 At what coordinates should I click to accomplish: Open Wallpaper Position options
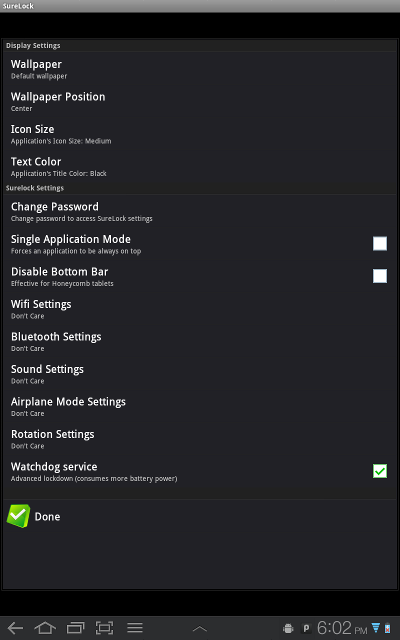pos(200,101)
